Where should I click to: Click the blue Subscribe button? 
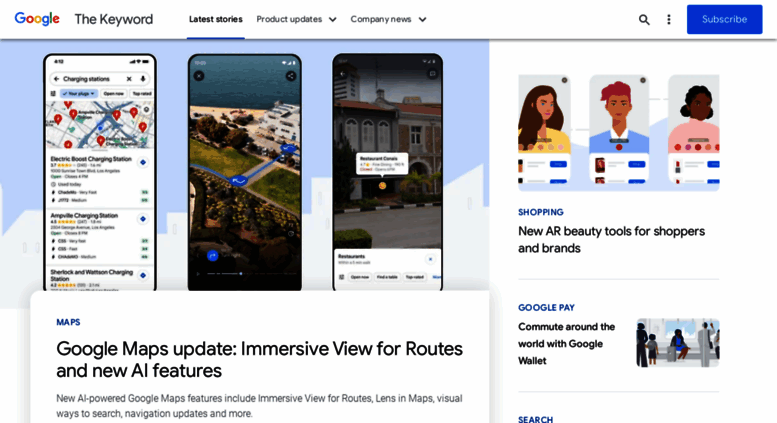pyautogui.click(x=724, y=19)
